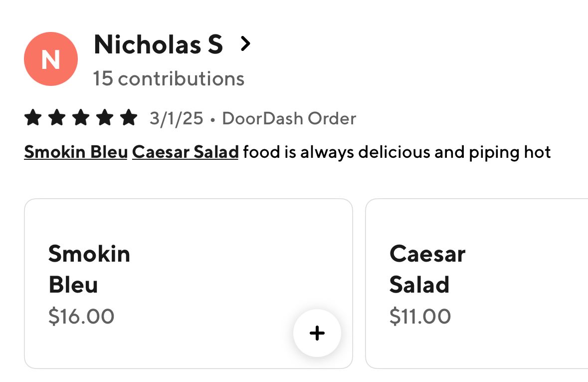The height and width of the screenshot is (382, 588).
Task: Open the Smokin Bleu item card title
Action: 89,269
